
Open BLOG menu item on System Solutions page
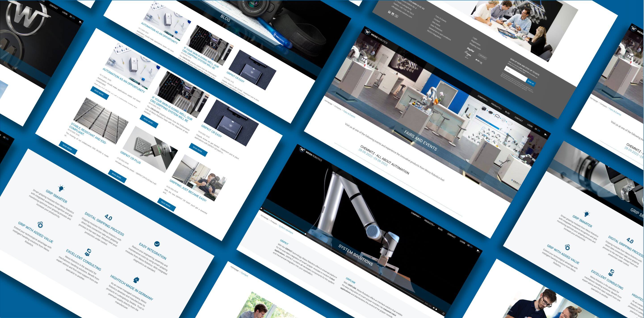(x=441, y=229)
